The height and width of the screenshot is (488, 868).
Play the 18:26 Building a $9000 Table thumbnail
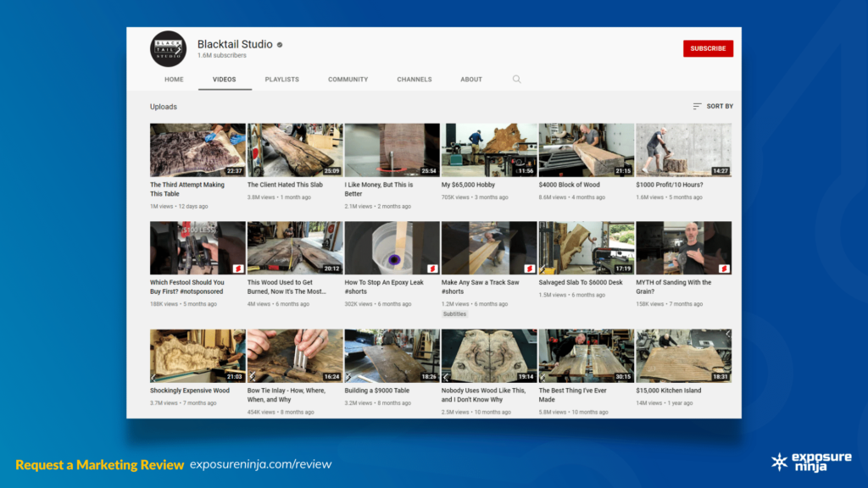[392, 356]
